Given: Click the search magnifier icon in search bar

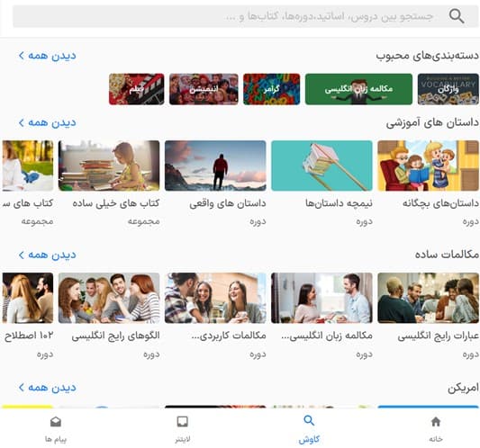Looking at the screenshot, I should [x=456, y=16].
